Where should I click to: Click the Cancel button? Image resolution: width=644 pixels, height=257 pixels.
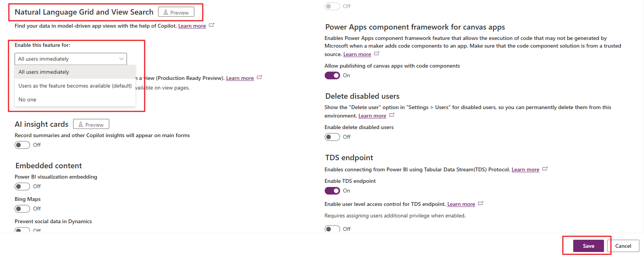(623, 246)
